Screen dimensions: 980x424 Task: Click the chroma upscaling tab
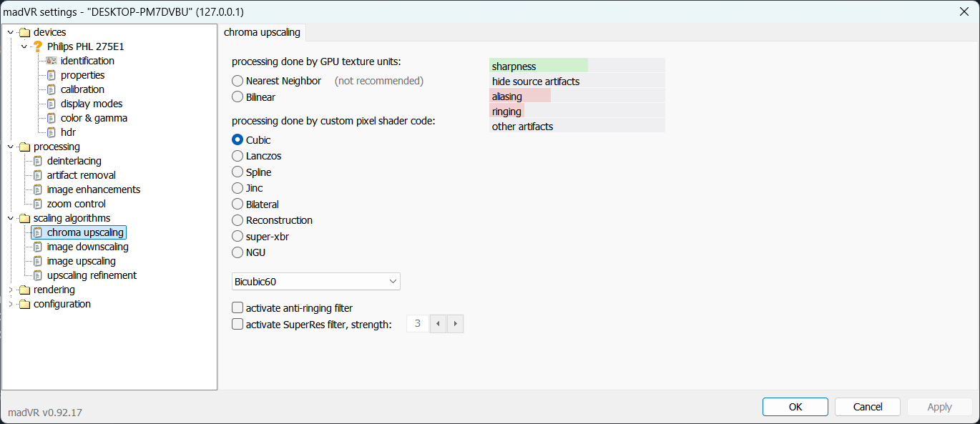pos(263,32)
